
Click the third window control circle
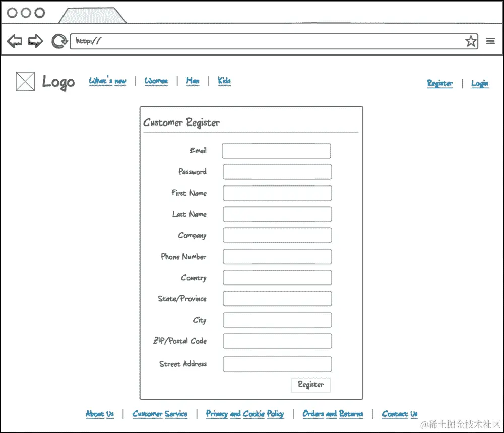point(39,13)
